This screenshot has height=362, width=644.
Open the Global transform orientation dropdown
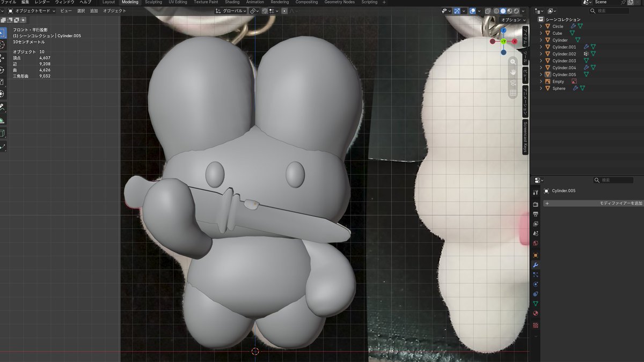231,11
